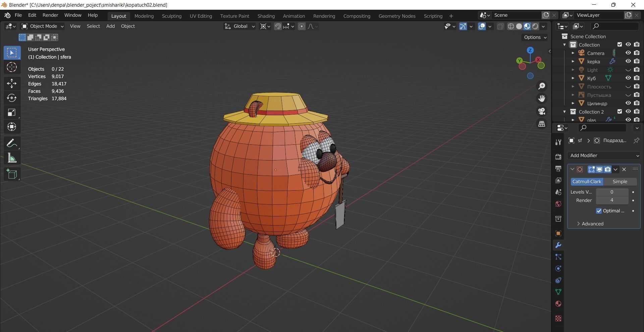
Task: Uncheck the Collection checkbox in outliner
Action: tap(620, 44)
